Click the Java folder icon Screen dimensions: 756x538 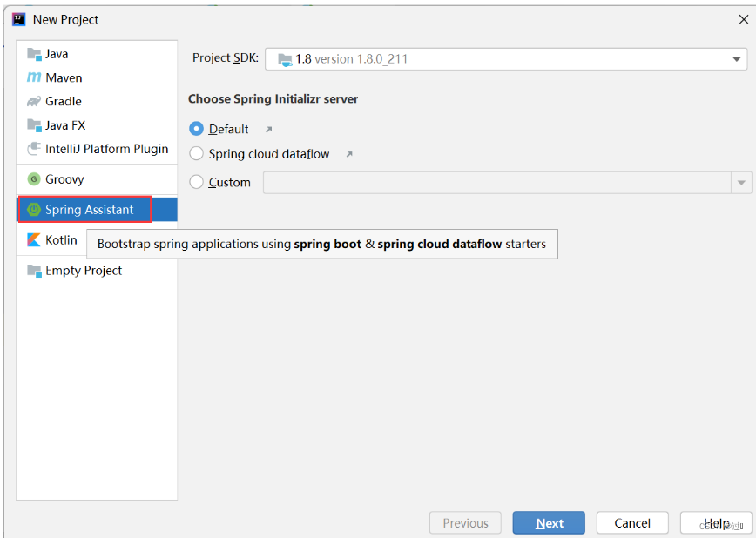pos(34,54)
